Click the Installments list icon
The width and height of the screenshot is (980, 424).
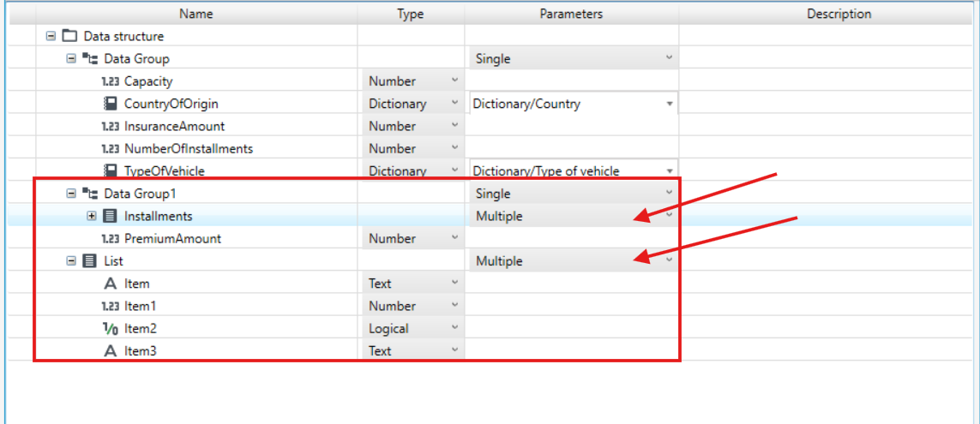pos(110,216)
